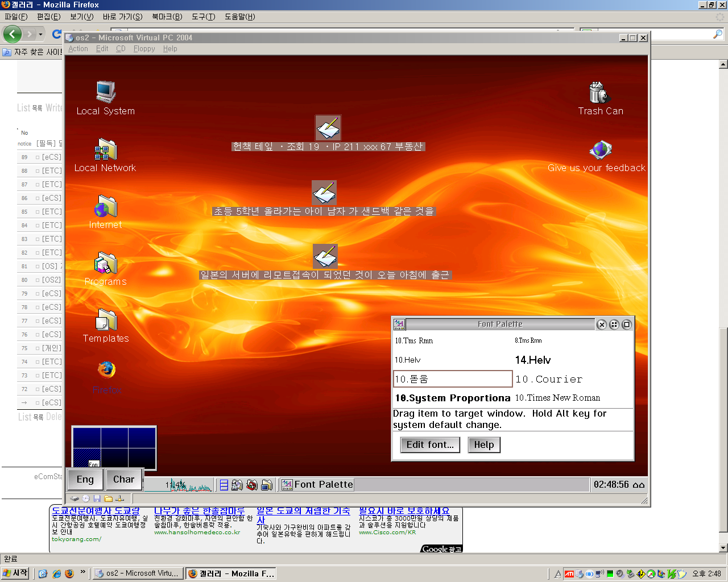This screenshot has height=582, width=728.
Task: Click the network icon in Virtual PC status bar
Action: pos(119,498)
